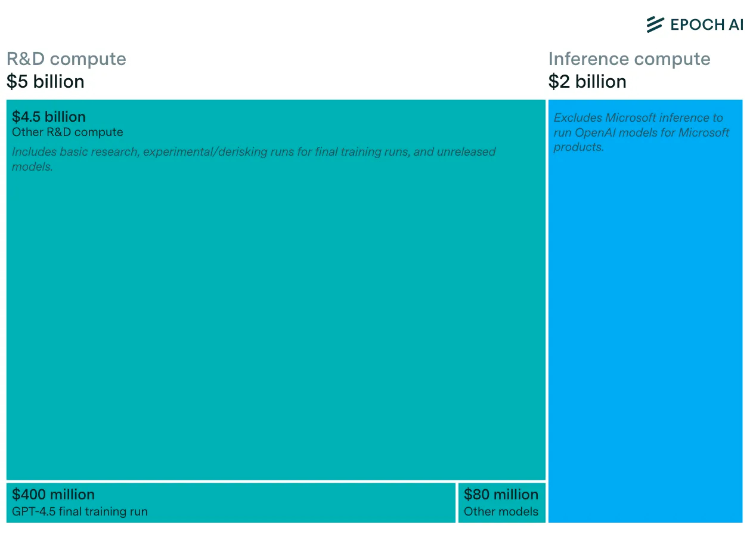This screenshot has height=537, width=756.
Task: Select the Other models label
Action: (501, 511)
